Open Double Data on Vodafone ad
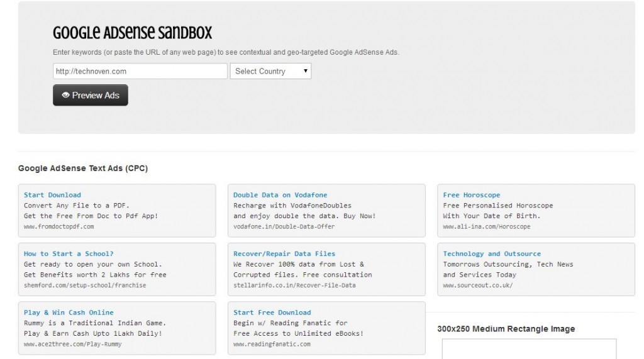644x359 pixels. click(280, 195)
